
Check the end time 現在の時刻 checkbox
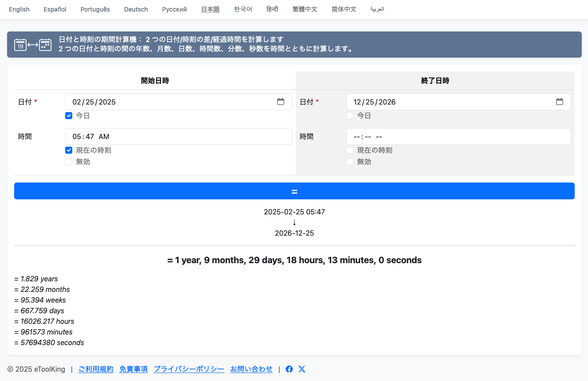350,150
